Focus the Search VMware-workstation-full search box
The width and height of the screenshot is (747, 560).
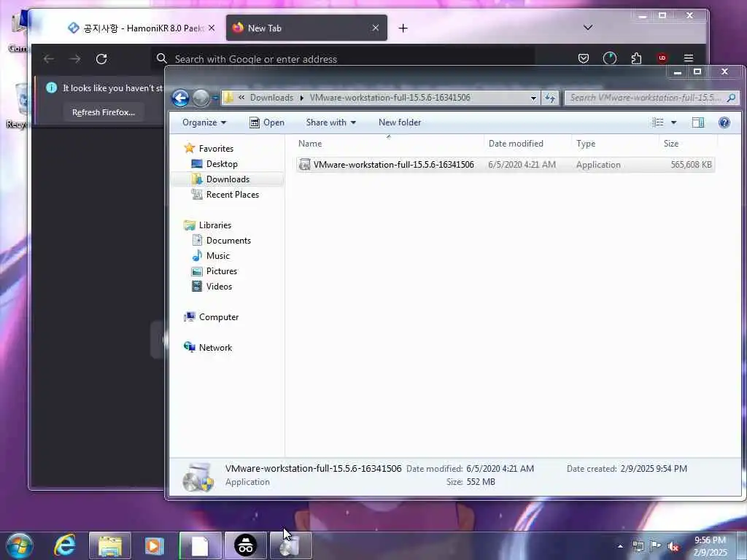[x=646, y=98]
